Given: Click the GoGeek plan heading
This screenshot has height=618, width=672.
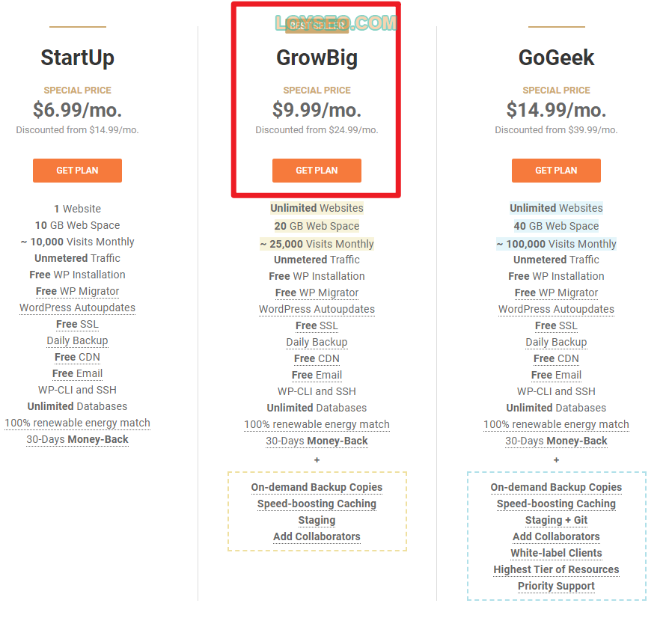Looking at the screenshot, I should pos(556,58).
